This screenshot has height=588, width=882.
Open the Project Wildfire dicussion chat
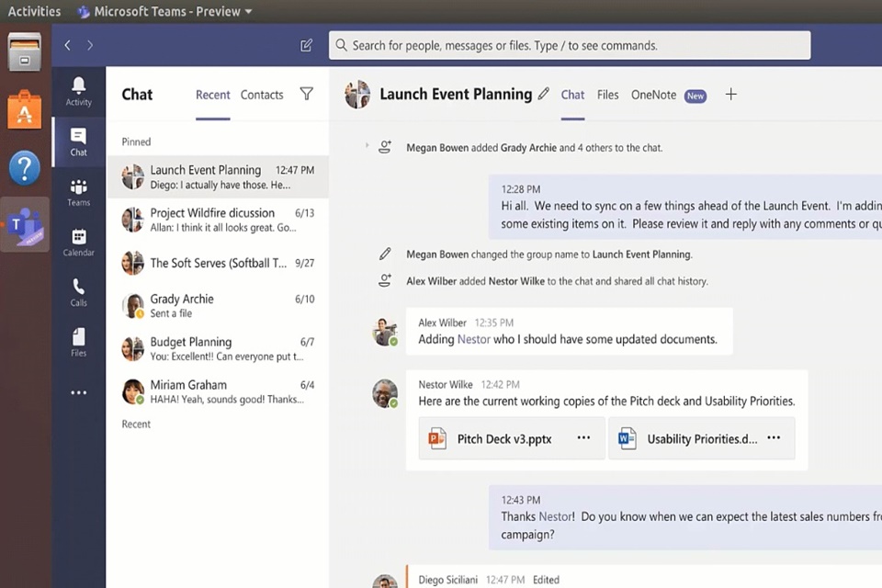[218, 220]
